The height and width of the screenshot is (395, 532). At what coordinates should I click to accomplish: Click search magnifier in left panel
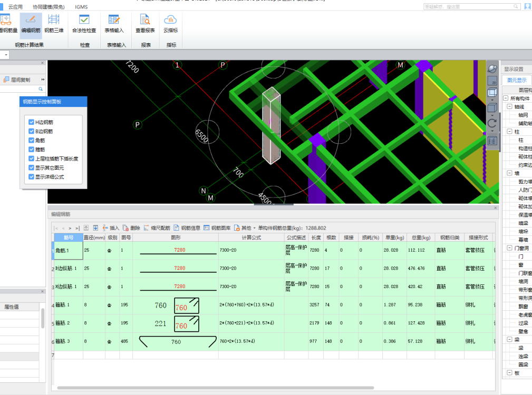pos(41,89)
